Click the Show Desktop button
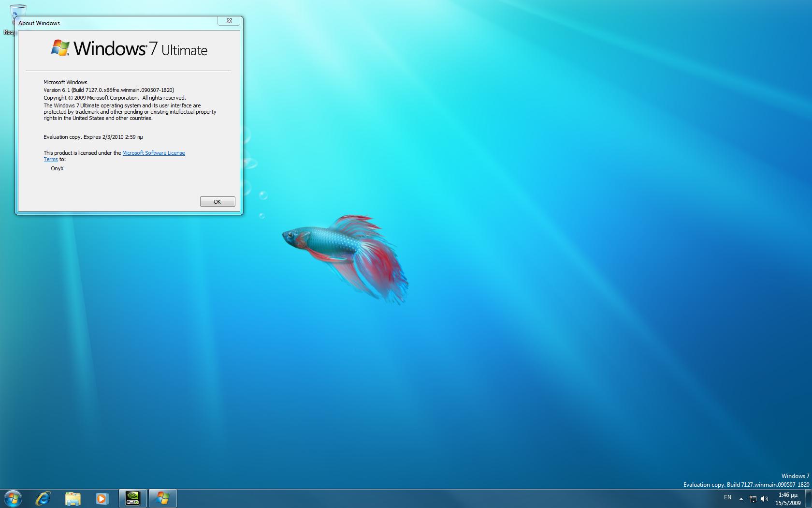This screenshot has width=812, height=508. (x=808, y=498)
